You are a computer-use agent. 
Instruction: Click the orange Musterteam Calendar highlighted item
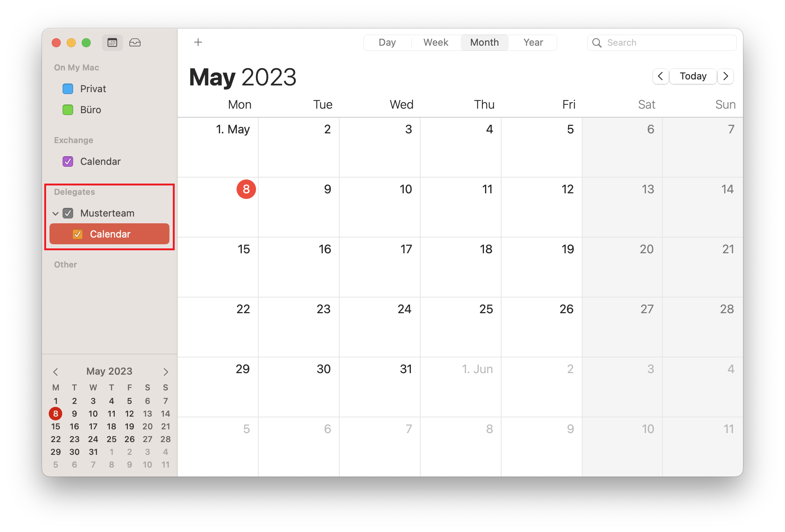(110, 234)
